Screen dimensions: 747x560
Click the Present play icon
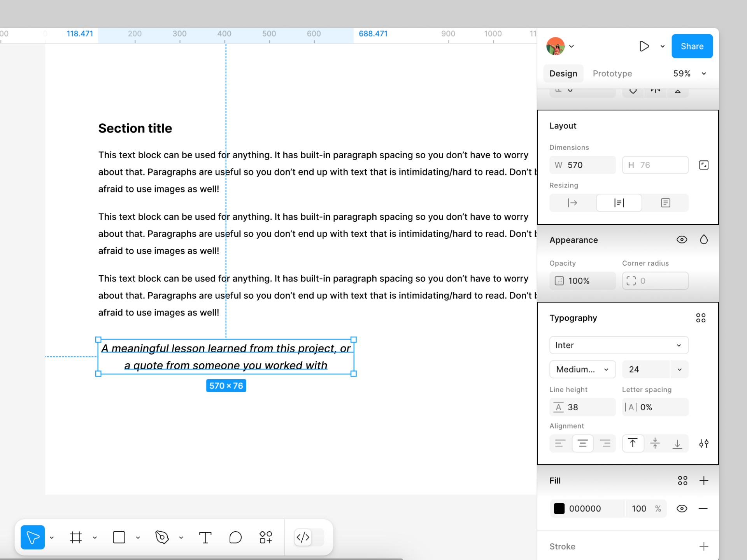644,46
